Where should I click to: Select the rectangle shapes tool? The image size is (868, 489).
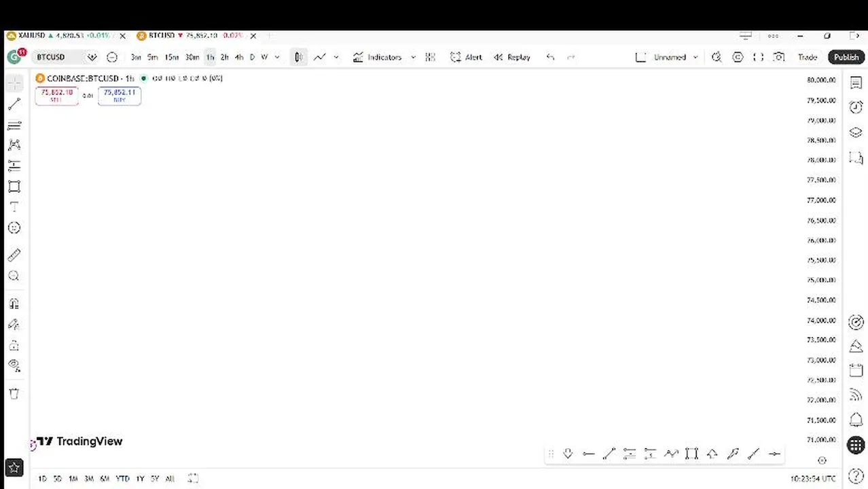pyautogui.click(x=14, y=186)
